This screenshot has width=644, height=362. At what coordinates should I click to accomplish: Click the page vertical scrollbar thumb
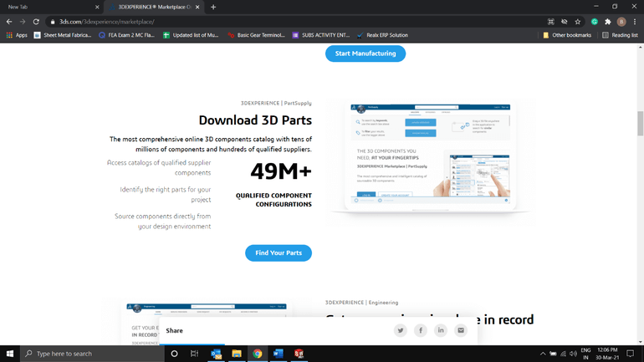[641, 123]
